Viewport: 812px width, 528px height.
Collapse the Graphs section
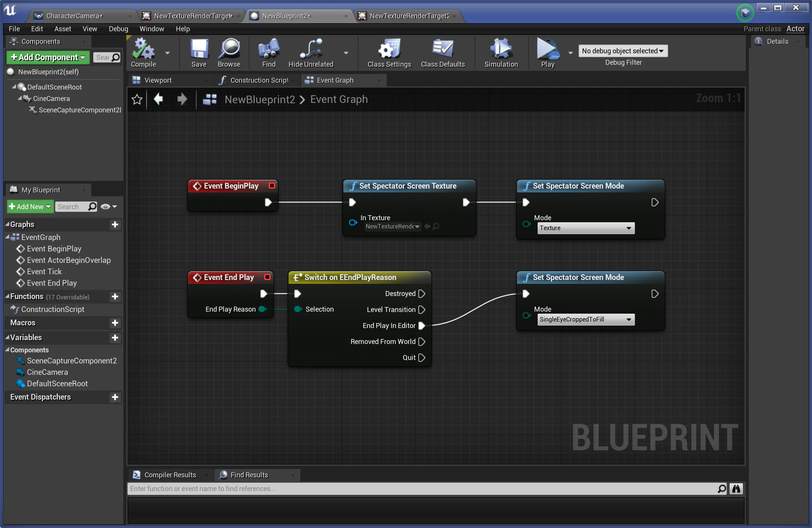click(x=7, y=224)
